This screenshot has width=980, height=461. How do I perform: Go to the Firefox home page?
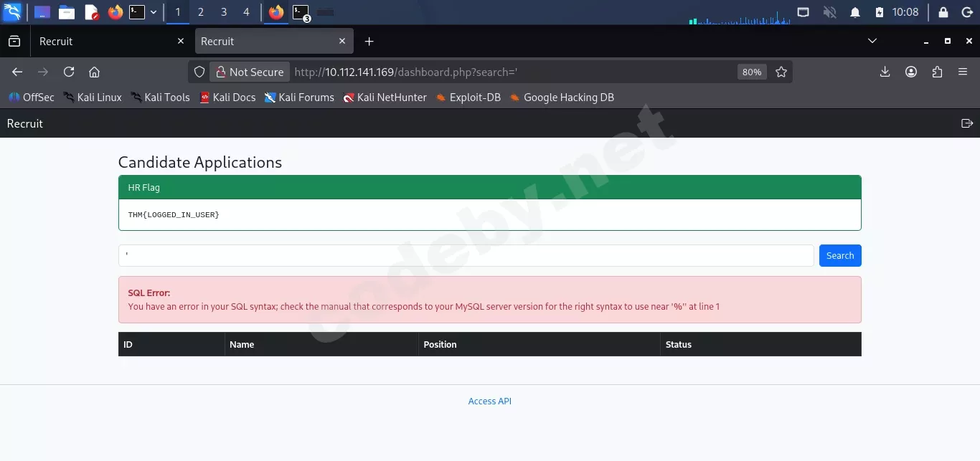[94, 72]
